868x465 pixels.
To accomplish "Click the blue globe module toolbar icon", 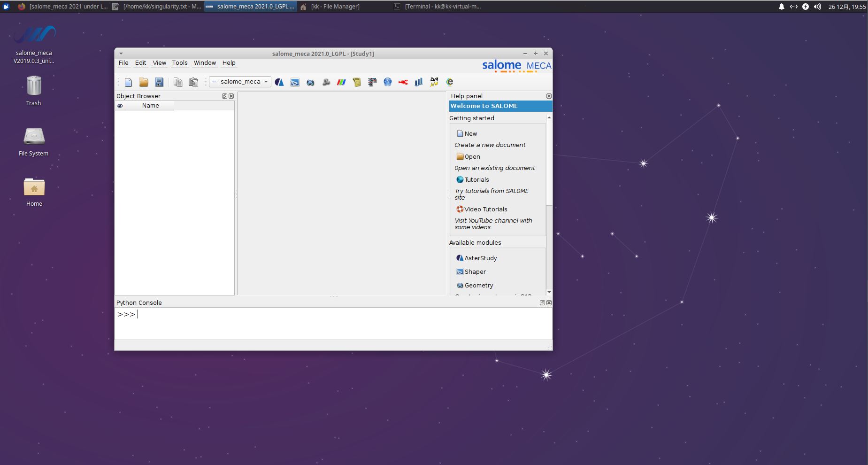I will (388, 82).
